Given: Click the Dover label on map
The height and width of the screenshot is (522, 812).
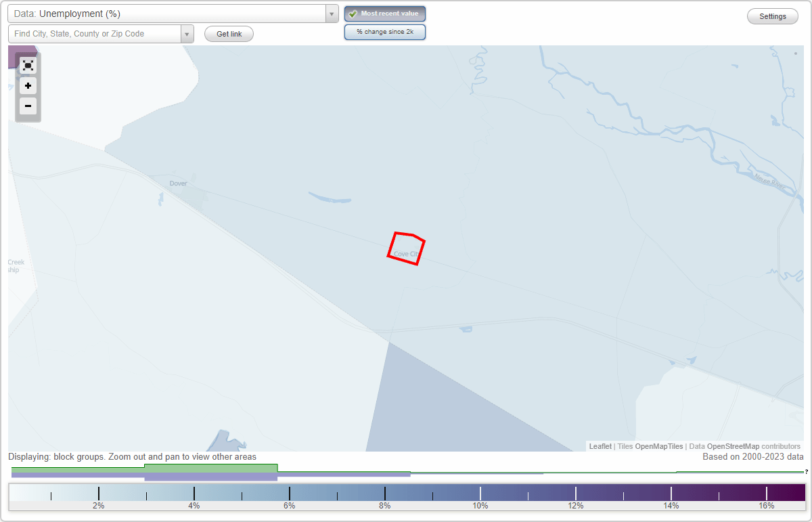Looking at the screenshot, I should [x=178, y=183].
